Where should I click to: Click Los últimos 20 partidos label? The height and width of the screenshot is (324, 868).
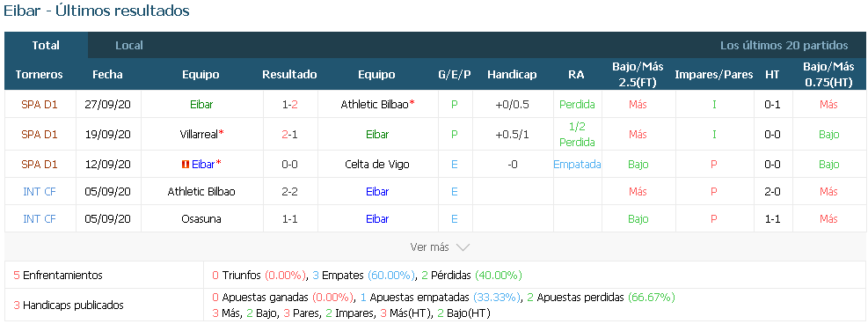point(784,46)
